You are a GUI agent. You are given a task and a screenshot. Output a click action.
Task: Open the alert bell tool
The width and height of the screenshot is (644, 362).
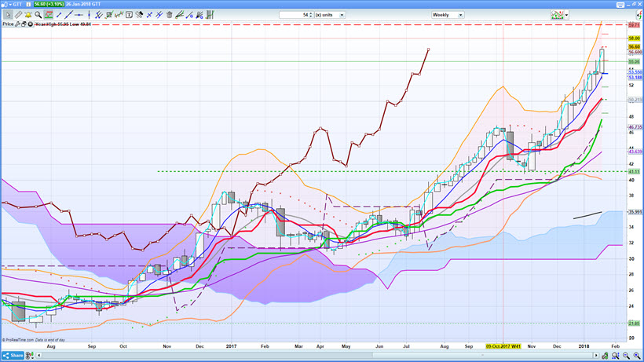pos(28,15)
